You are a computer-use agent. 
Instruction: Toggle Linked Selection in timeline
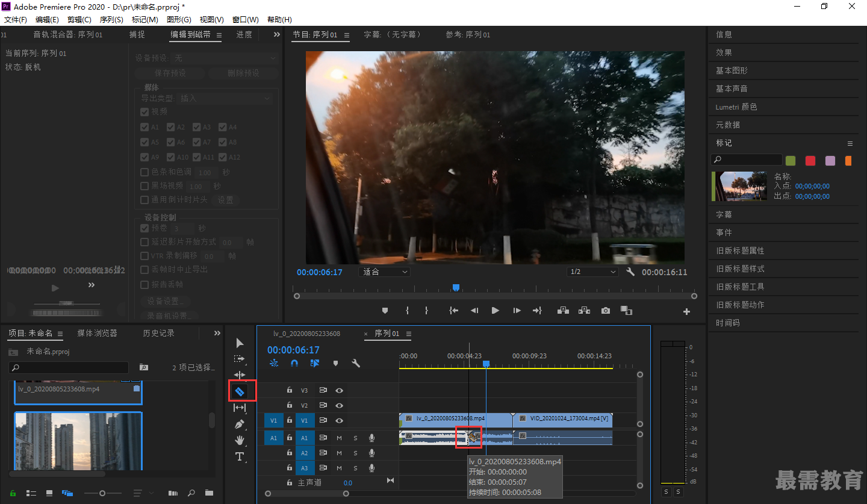(x=315, y=364)
